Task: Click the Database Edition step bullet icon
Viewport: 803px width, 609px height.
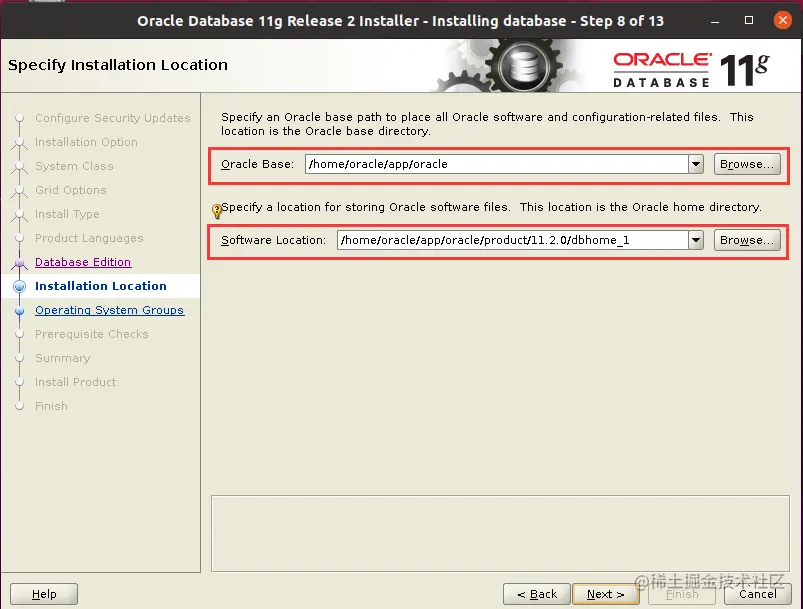Action: point(19,263)
